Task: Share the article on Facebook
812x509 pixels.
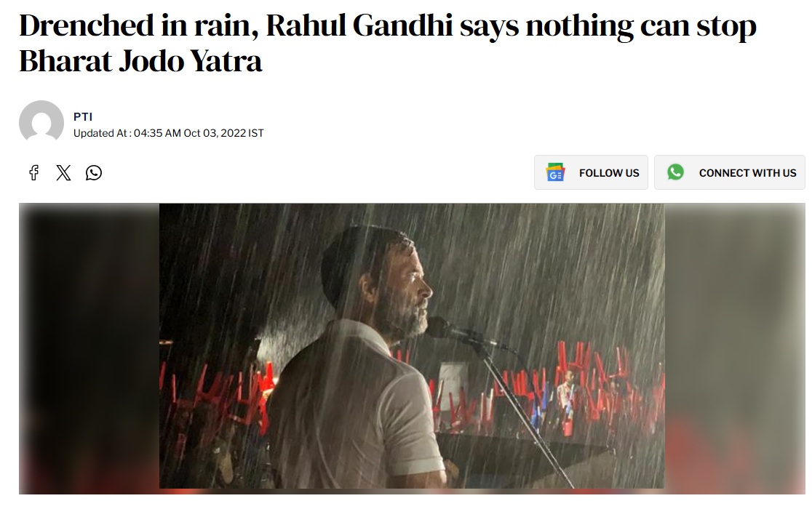Action: (x=33, y=172)
